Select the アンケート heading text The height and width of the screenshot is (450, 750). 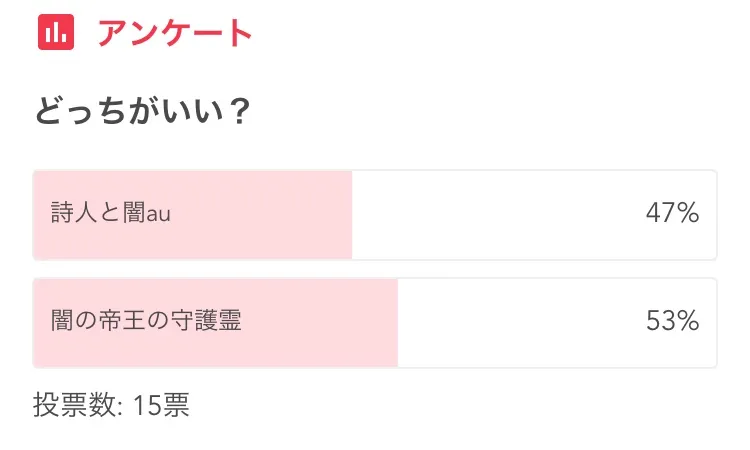[x=175, y=33]
